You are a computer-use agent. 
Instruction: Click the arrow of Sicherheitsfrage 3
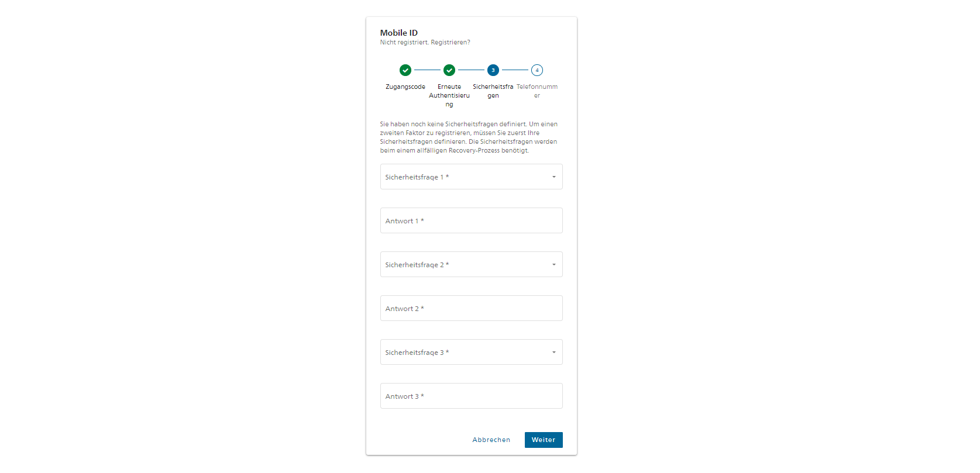(x=554, y=353)
